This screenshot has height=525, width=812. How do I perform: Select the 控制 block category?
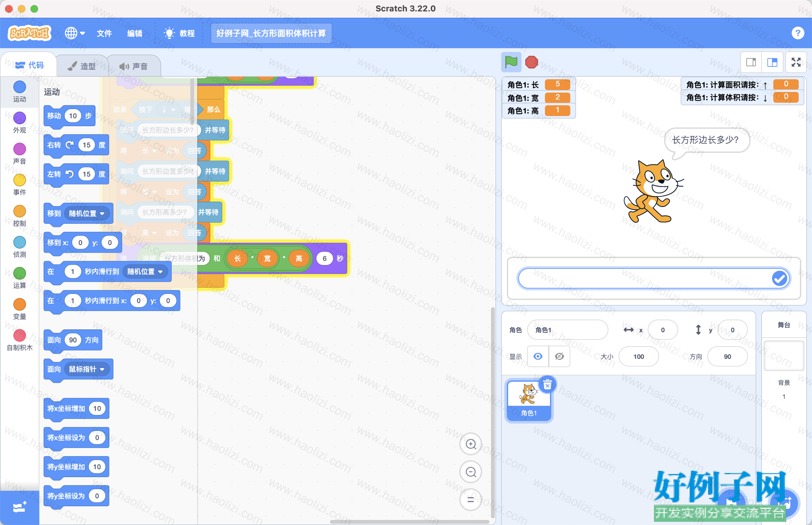click(x=19, y=216)
